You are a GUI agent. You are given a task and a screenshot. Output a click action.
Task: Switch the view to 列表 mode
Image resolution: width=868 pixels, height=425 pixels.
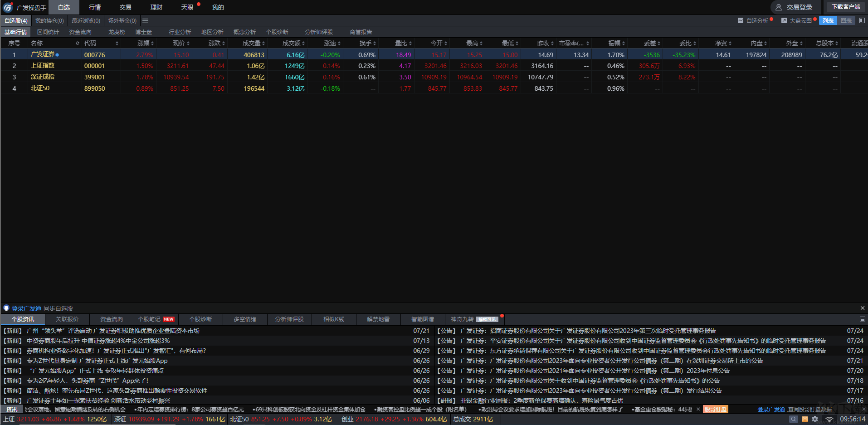click(828, 20)
